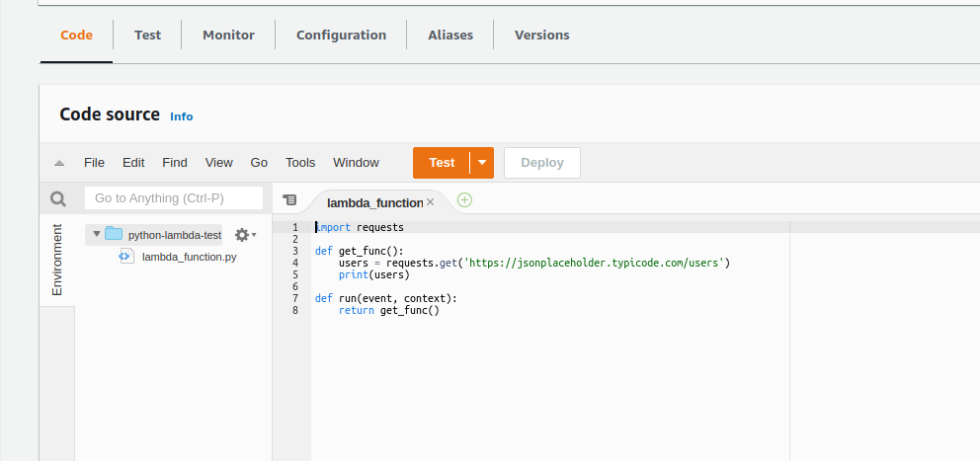The width and height of the screenshot is (980, 461).
Task: Click the search magnifier icon
Action: tap(58, 198)
